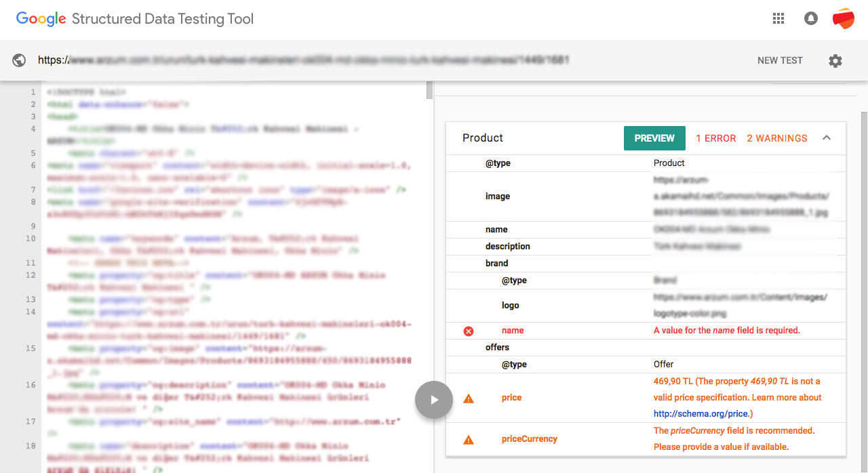The height and width of the screenshot is (473, 868).
Task: Select the description property label
Action: [508, 247]
